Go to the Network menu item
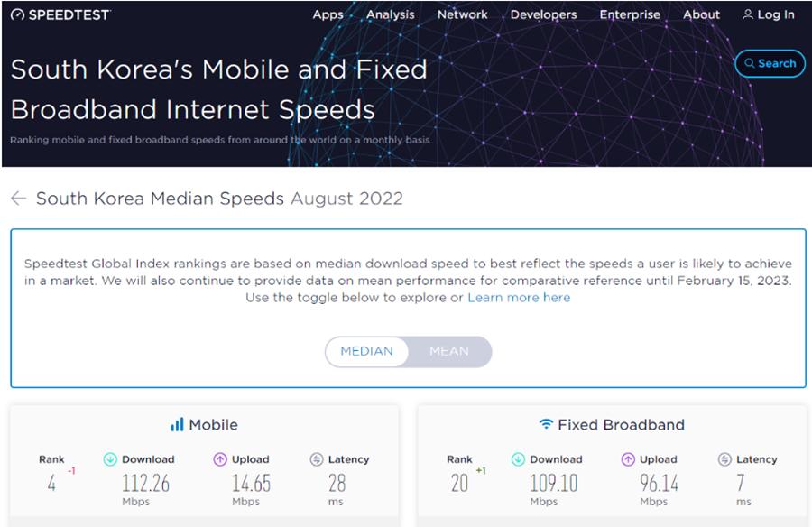 click(463, 14)
